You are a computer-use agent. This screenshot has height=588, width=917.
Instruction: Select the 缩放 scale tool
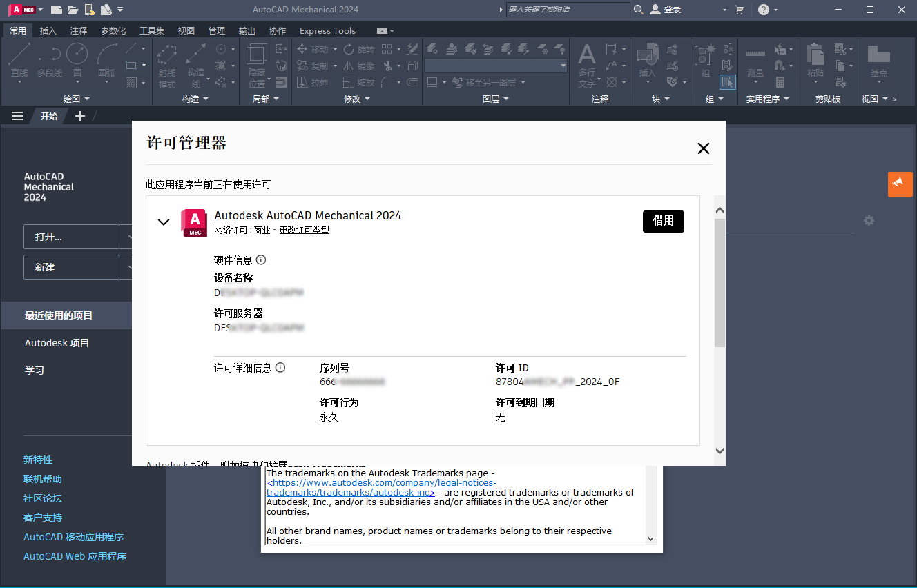359,82
